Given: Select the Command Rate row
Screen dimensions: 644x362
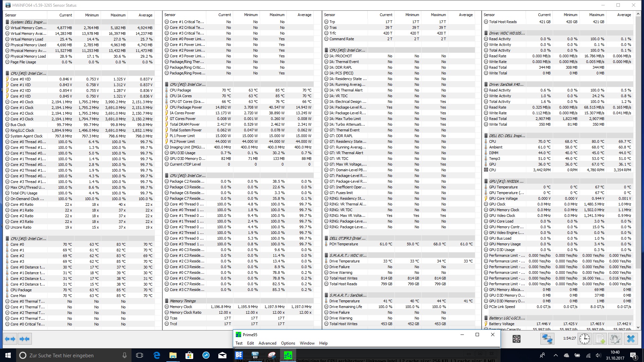Looking at the screenshot, I should (399, 39).
